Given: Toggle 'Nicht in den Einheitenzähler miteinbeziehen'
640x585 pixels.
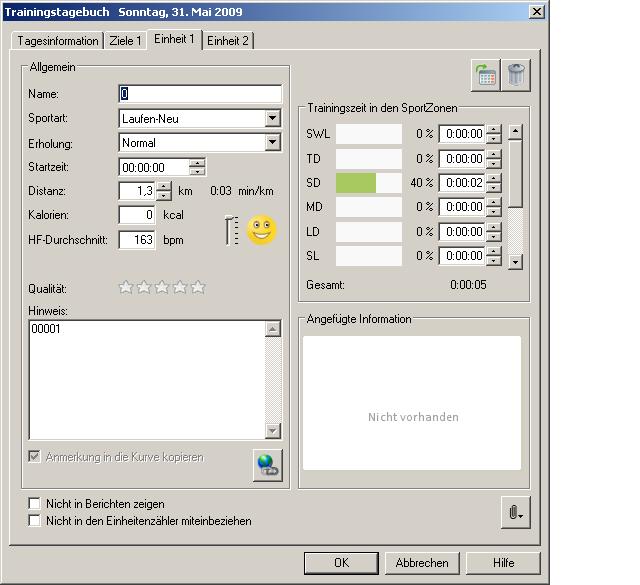Looking at the screenshot, I should [x=35, y=521].
